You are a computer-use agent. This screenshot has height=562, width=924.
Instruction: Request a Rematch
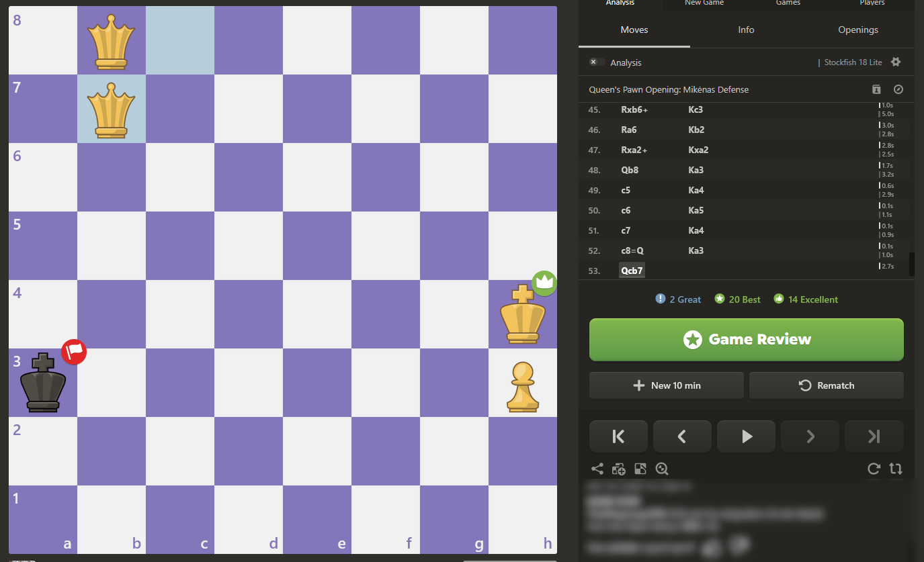pos(827,385)
